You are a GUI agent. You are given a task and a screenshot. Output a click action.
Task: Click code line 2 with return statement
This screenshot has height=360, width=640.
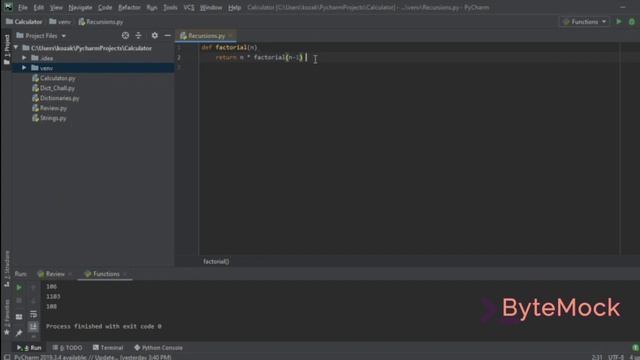(259, 58)
